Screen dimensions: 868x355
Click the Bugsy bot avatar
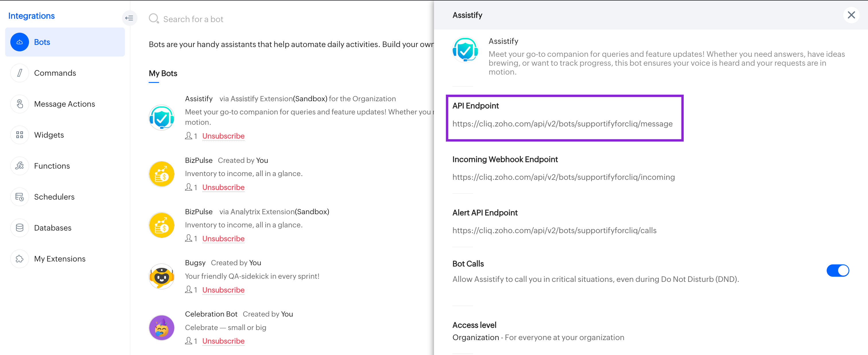[161, 276]
